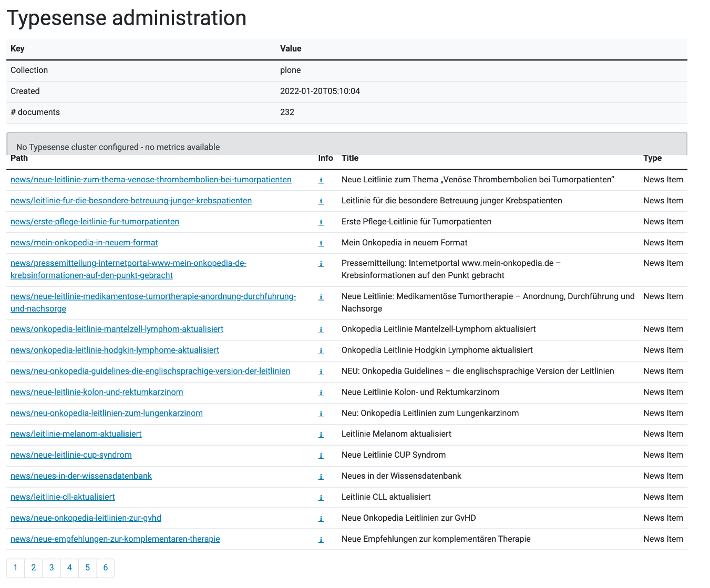710x588 pixels.
Task: Open link news/leitlinie-fur-die-besondere-betreuung-junger-krebspatienten
Action: tap(131, 201)
